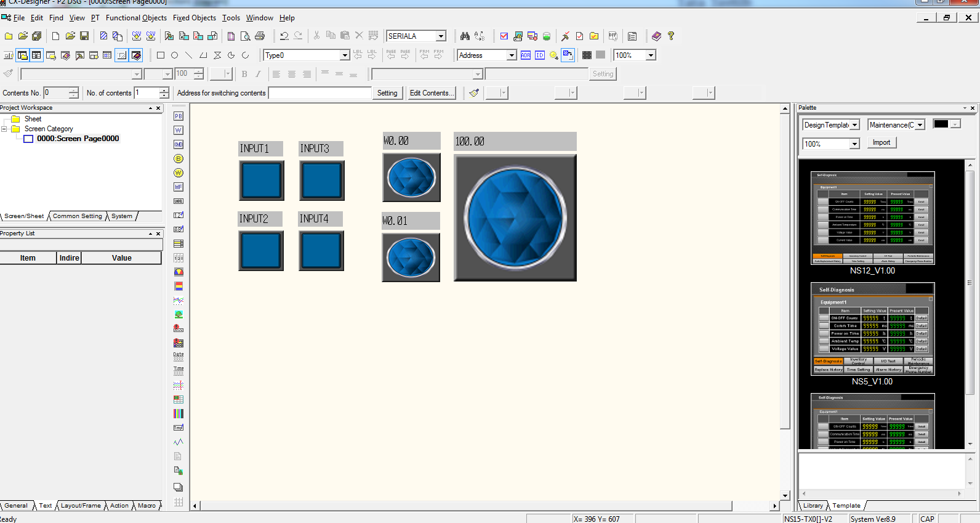Click the Edit Contents button
This screenshot has width=980, height=523.
pyautogui.click(x=432, y=93)
